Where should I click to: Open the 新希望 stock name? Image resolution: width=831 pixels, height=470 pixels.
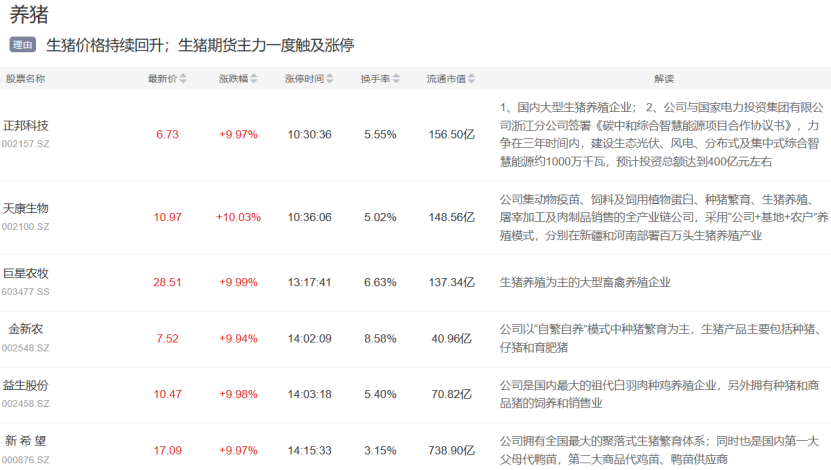click(x=25, y=441)
